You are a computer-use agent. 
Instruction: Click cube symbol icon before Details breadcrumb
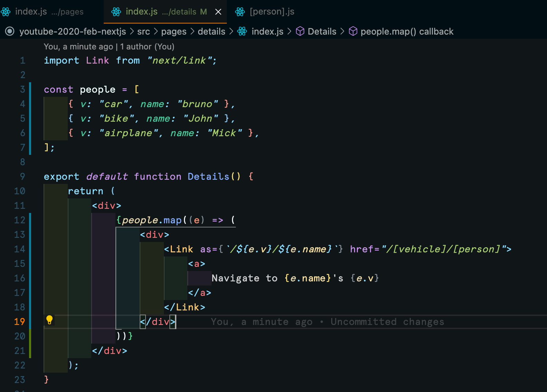point(300,31)
